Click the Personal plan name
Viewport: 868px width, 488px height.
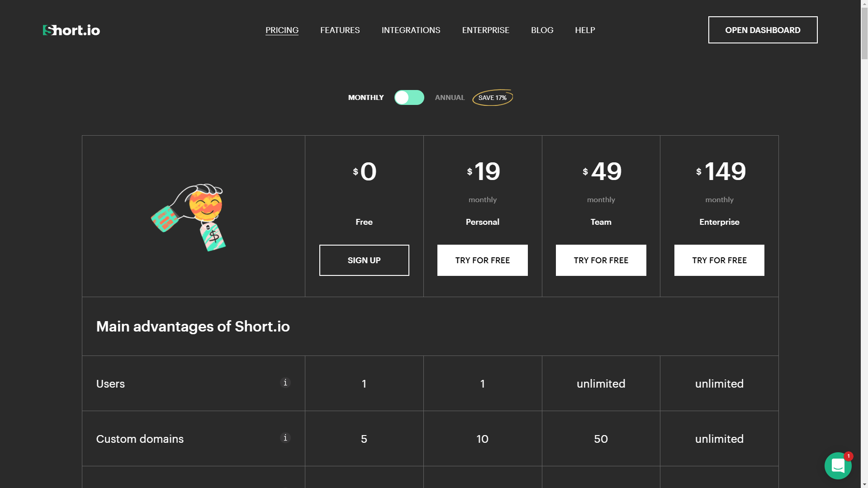coord(483,222)
